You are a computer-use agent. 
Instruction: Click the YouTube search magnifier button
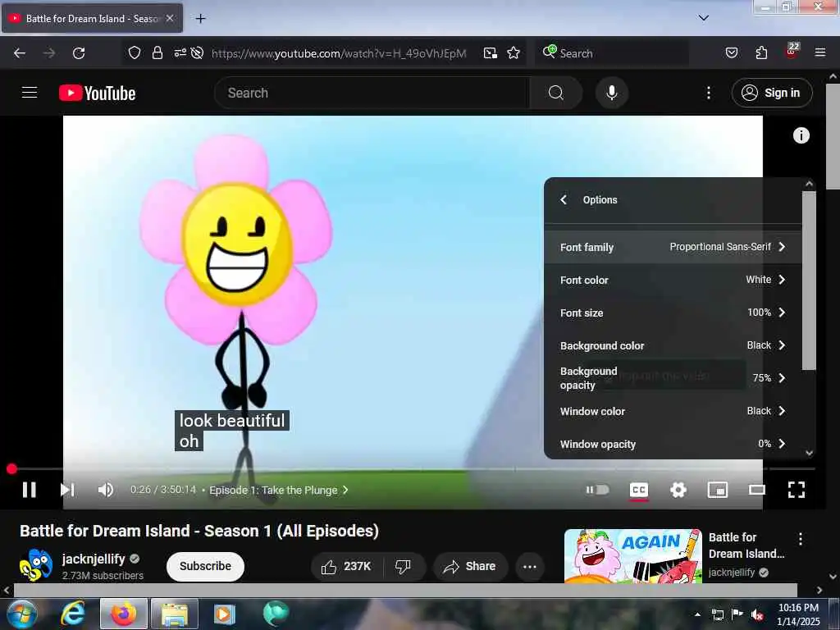[555, 93]
